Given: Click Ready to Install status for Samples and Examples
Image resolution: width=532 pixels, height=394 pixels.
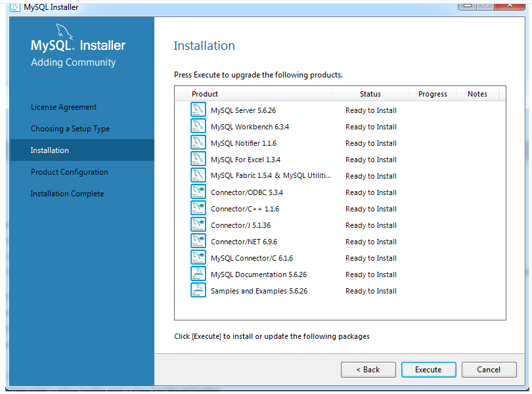Looking at the screenshot, I should tap(371, 291).
